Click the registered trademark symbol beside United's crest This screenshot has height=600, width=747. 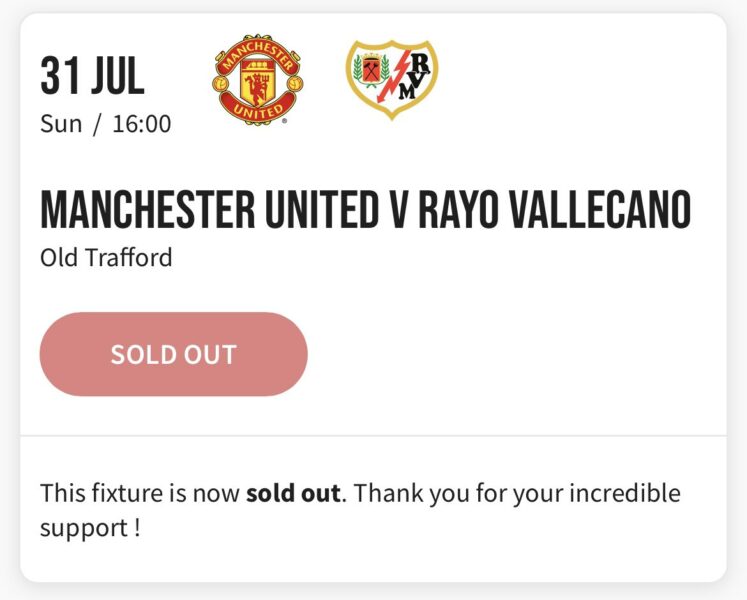point(287,120)
